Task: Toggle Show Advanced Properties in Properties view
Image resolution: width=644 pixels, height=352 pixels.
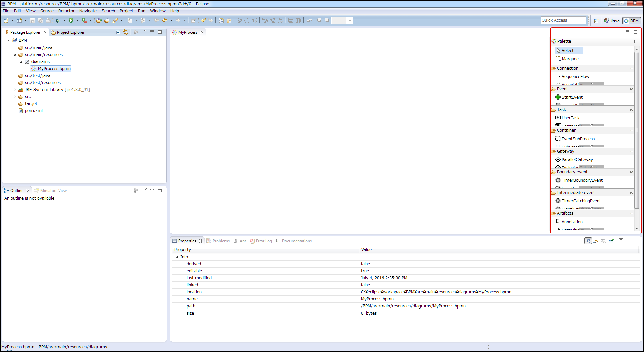Action: coord(596,241)
